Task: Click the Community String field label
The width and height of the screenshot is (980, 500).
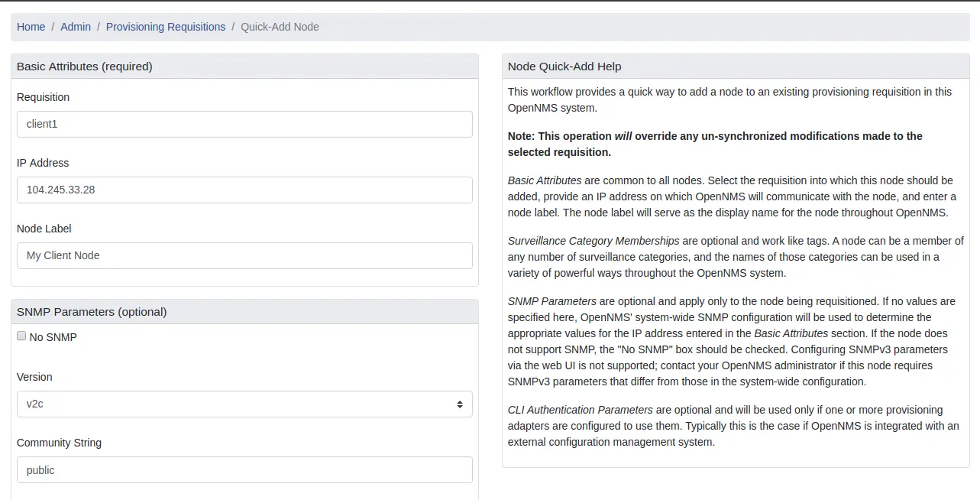Action: pyautogui.click(x=59, y=443)
